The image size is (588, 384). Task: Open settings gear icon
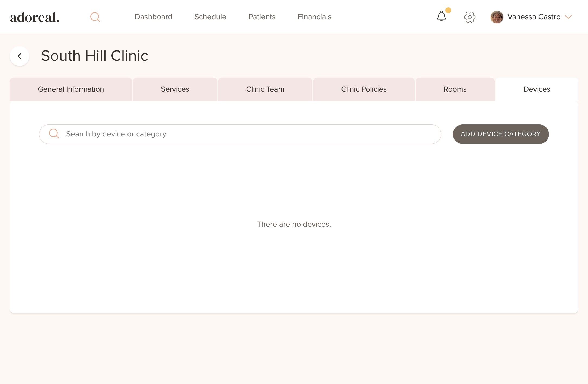pos(469,17)
